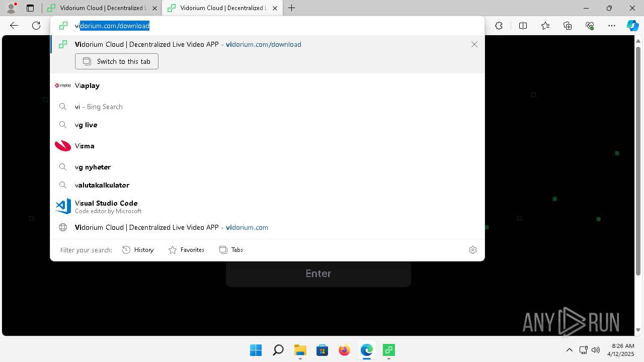Show hidden tray icons chevron
644x362 pixels.
coord(570,350)
